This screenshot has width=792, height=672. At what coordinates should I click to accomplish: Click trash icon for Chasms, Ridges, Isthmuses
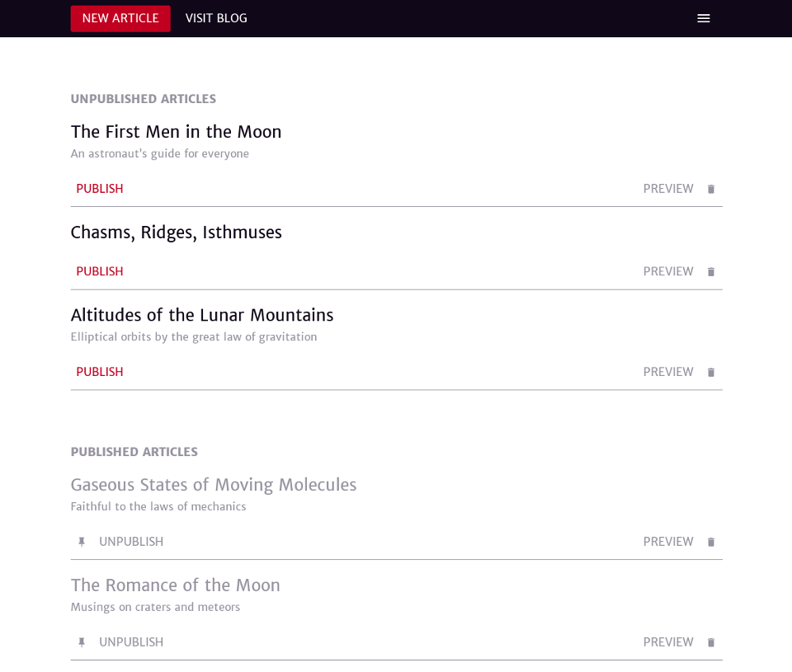710,271
